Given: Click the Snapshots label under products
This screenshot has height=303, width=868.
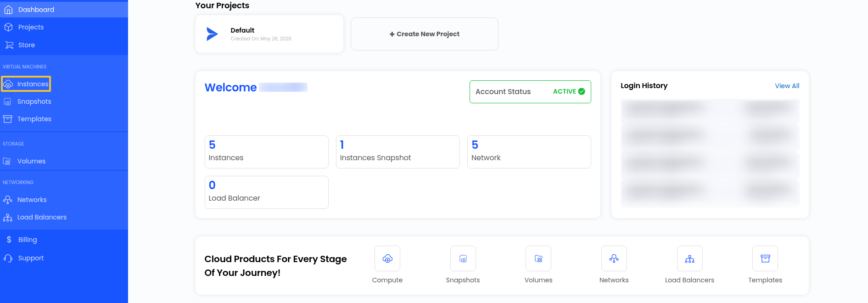Looking at the screenshot, I should (463, 280).
